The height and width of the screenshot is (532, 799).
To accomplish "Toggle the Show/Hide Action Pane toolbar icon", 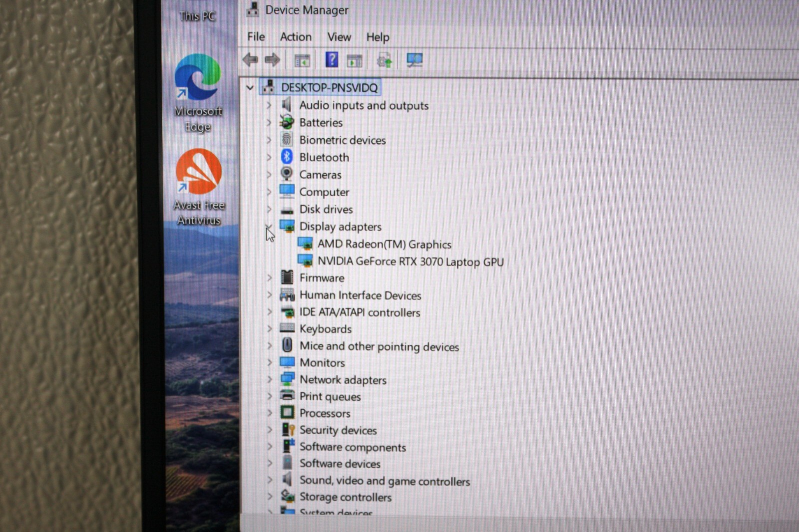I will (x=355, y=61).
